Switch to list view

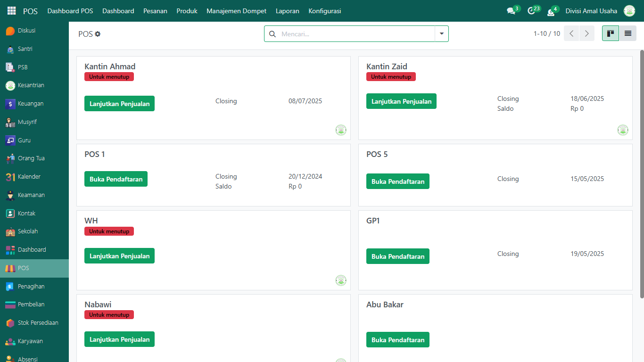click(x=627, y=33)
